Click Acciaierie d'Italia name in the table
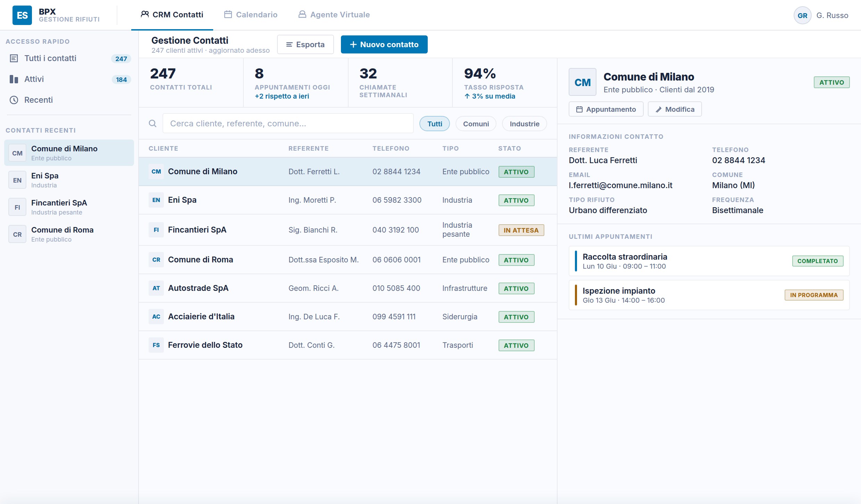861x504 pixels. click(201, 317)
